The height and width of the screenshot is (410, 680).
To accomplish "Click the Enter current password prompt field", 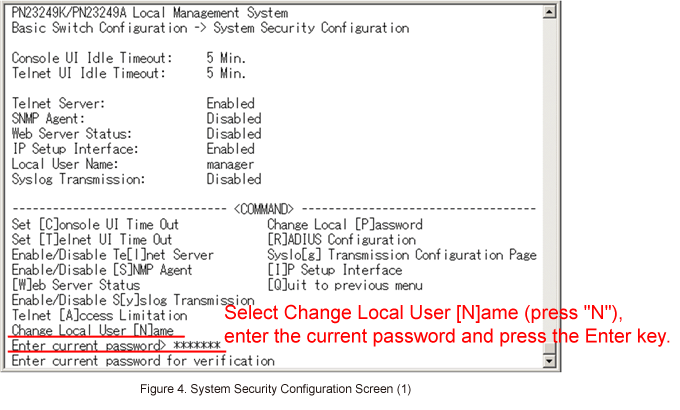I will (115, 345).
